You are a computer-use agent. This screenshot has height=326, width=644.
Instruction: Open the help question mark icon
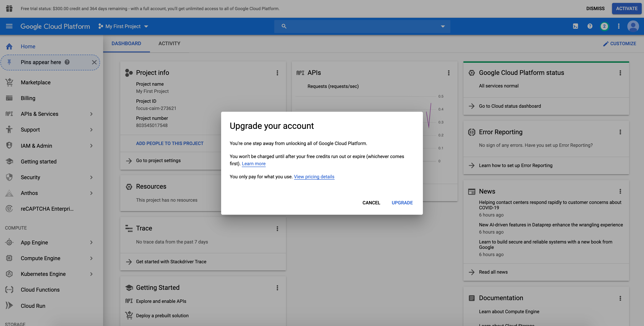click(590, 26)
